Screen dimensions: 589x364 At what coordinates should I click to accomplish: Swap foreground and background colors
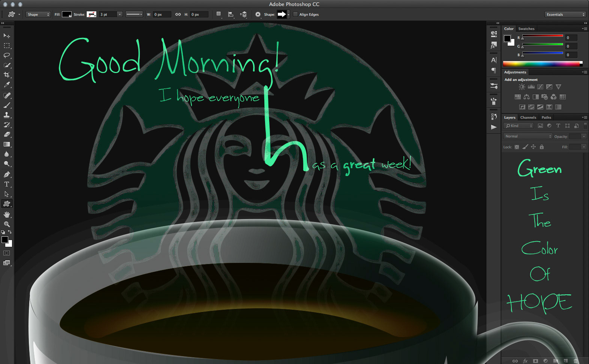10,232
